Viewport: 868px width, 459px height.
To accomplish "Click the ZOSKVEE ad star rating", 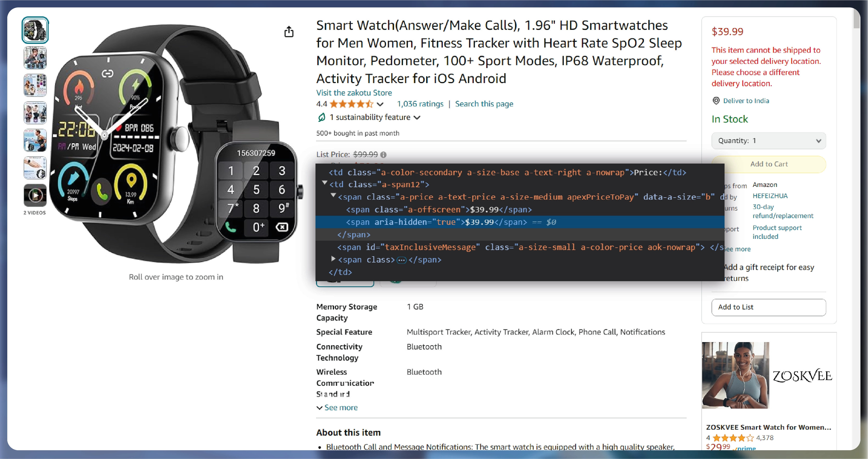I will 733,438.
